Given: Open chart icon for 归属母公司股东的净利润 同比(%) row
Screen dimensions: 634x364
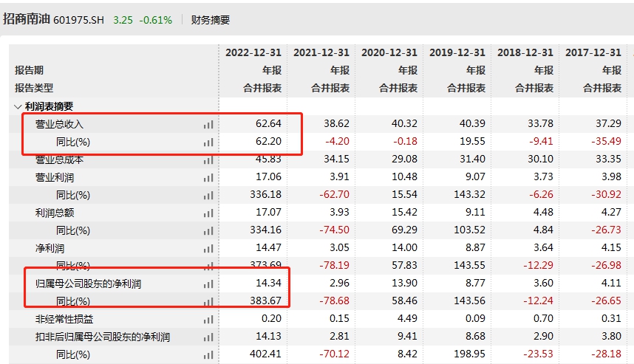Looking at the screenshot, I should coord(208,302).
